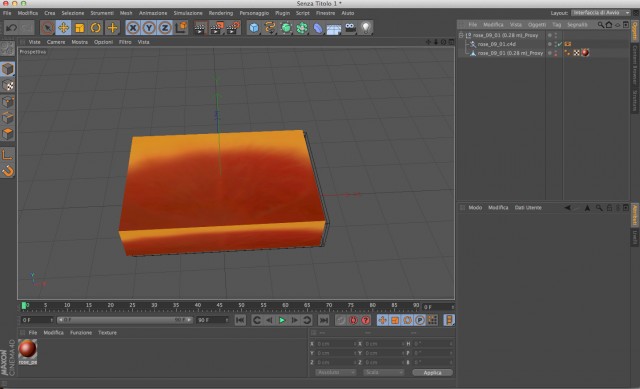This screenshot has height=389, width=640.
Task: Add a Cube primitive object
Action: click(254, 28)
